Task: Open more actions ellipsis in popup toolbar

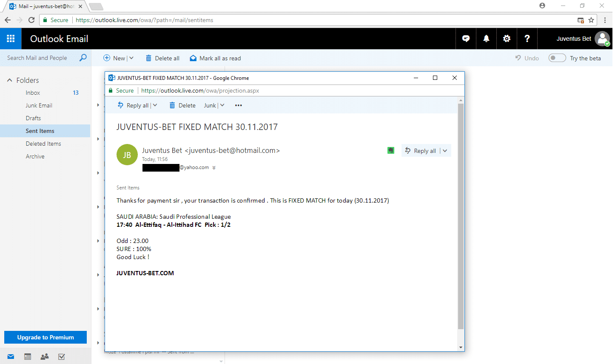Action: (239, 105)
